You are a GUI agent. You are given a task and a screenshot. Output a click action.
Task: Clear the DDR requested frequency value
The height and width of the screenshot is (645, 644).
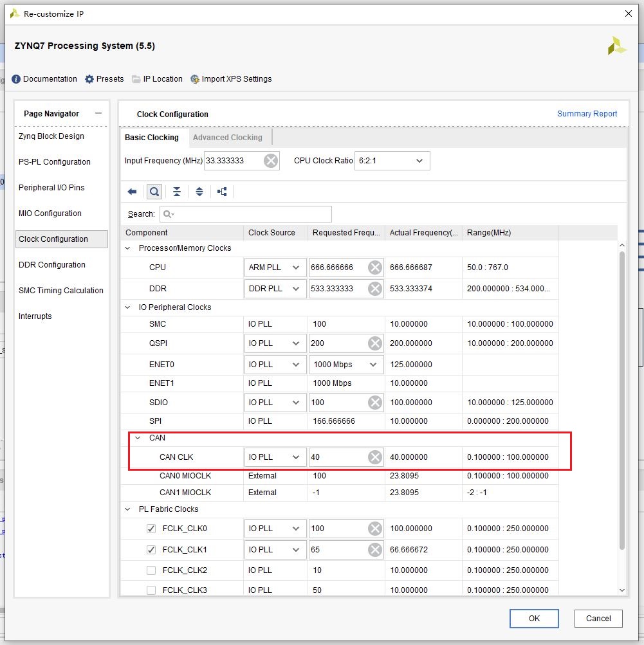[375, 289]
